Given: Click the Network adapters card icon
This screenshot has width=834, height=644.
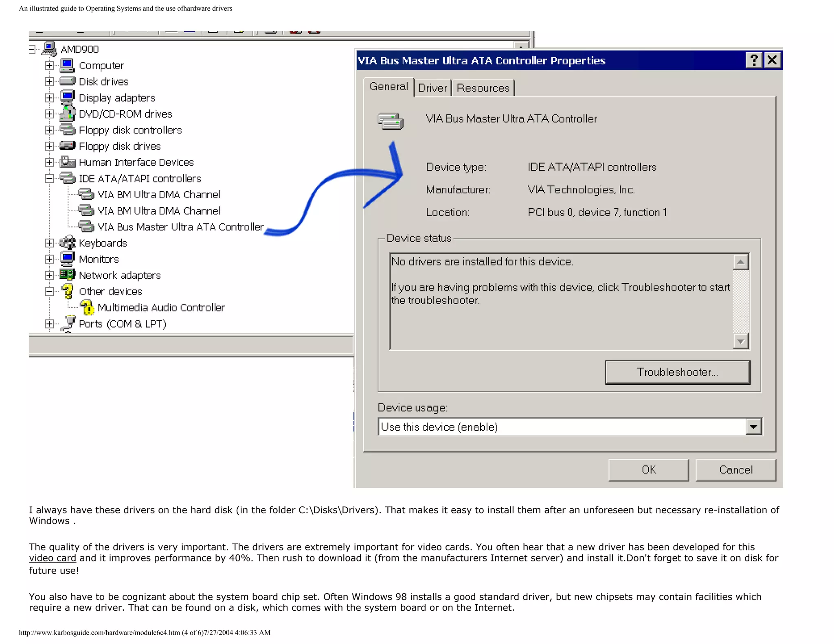Looking at the screenshot, I should coord(67,275).
